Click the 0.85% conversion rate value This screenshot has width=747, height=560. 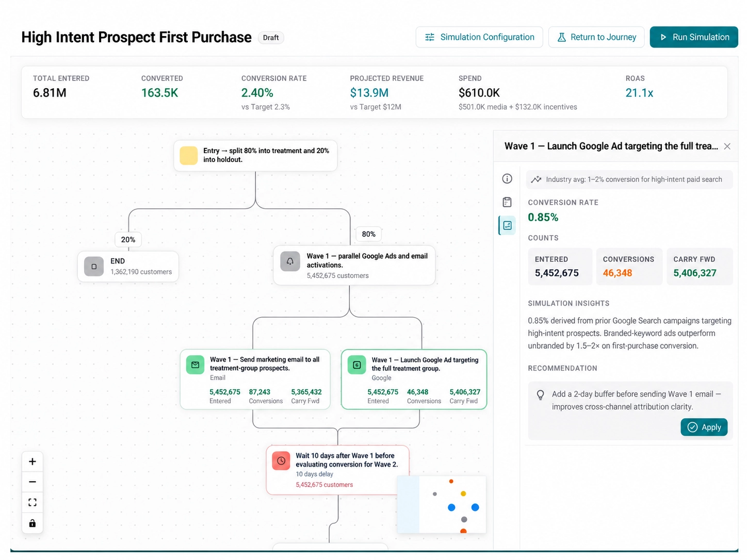point(543,217)
